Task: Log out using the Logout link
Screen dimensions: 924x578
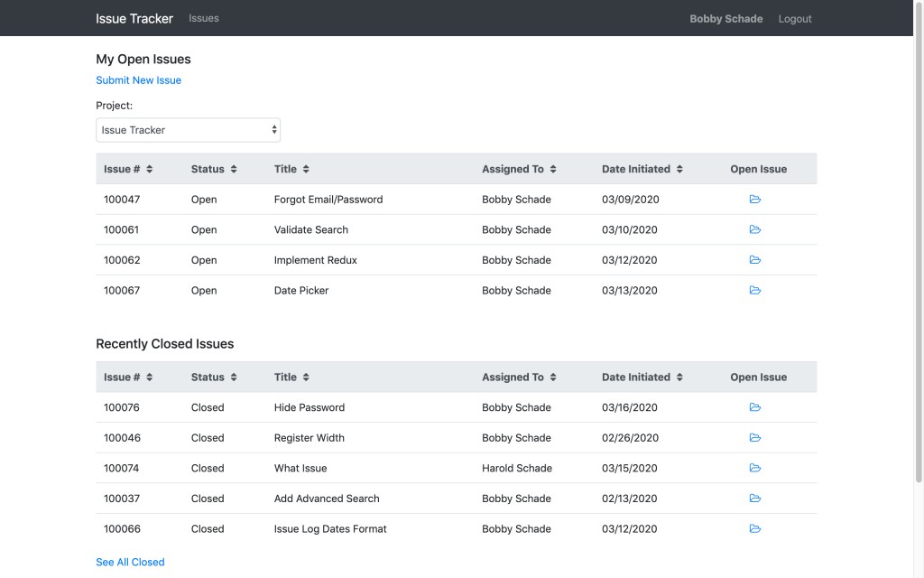Action: [794, 19]
